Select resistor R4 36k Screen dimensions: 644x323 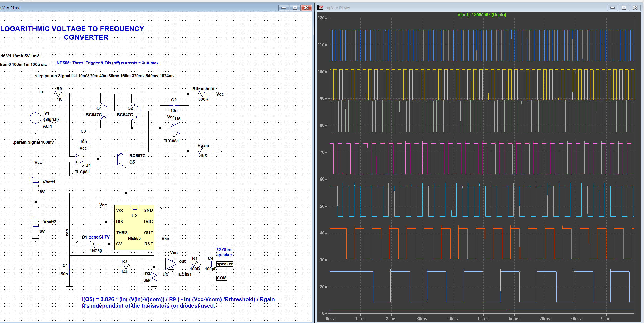pos(154,277)
